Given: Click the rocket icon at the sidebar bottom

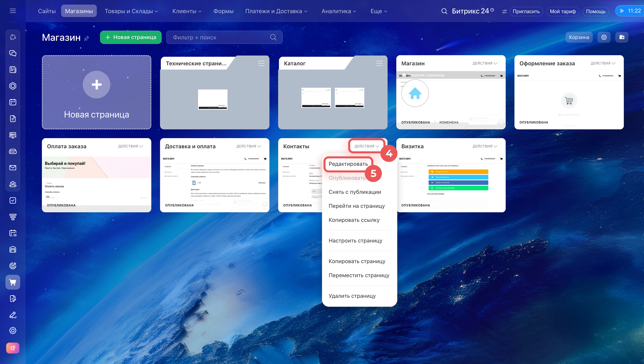Looking at the screenshot, I should 13,348.
